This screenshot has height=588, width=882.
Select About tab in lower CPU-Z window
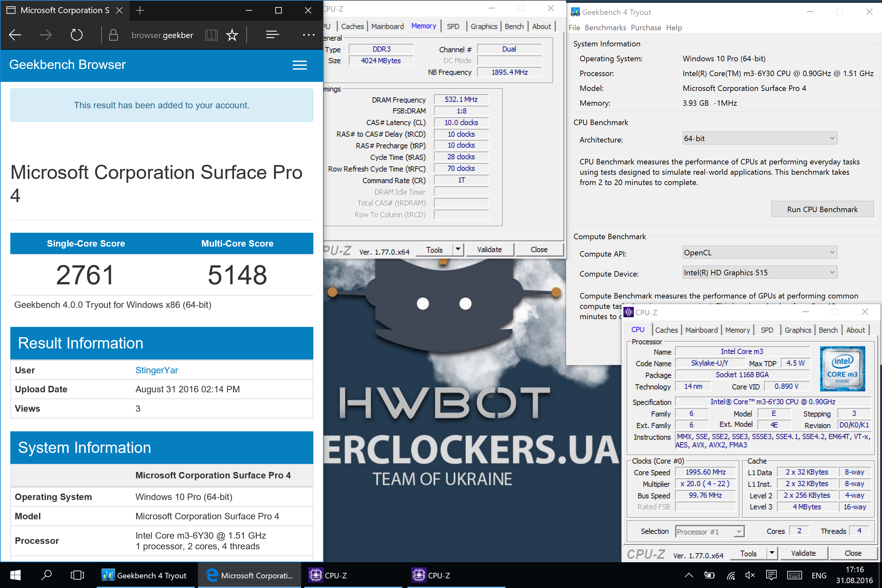coord(855,330)
